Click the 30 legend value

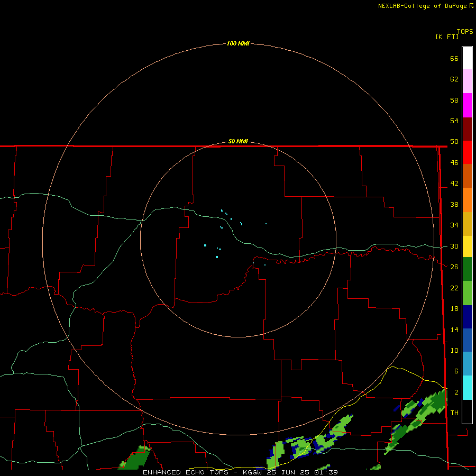[x=454, y=246]
